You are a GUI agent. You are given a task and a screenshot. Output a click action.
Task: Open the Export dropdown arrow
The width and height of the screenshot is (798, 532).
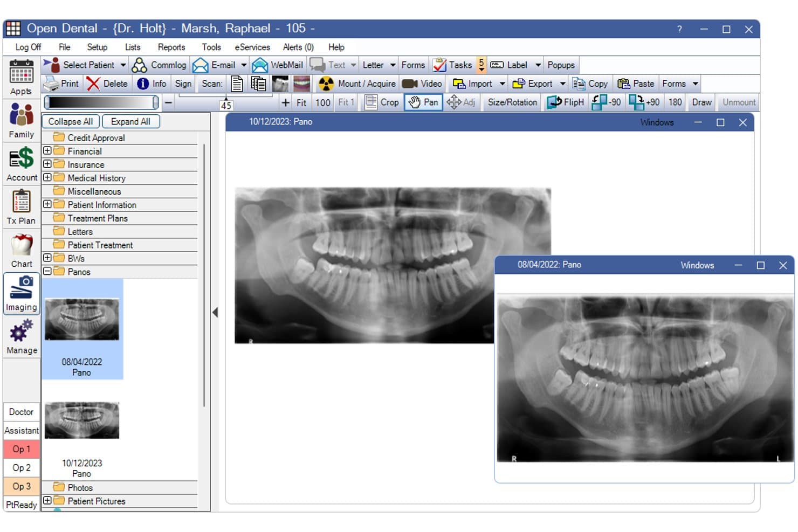[x=562, y=84]
